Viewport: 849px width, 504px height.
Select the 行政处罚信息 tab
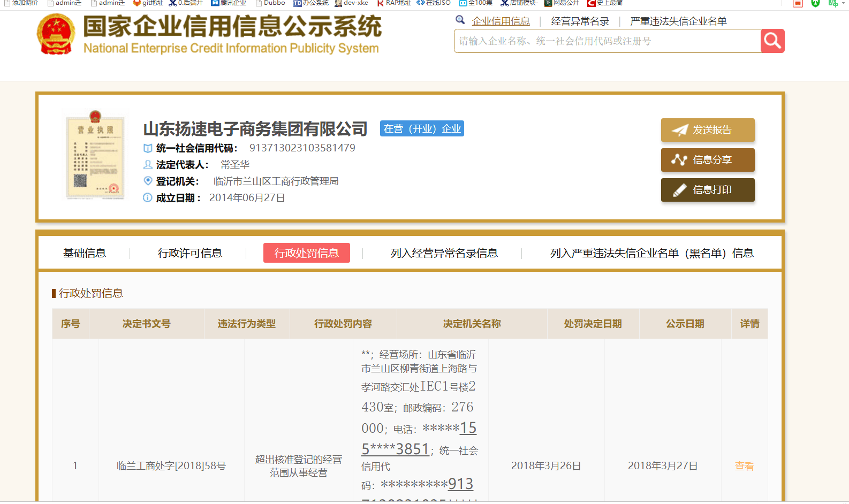click(306, 253)
